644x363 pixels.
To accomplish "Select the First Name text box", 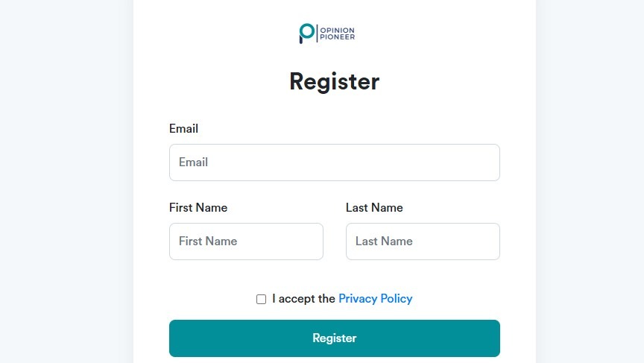I will point(246,242).
